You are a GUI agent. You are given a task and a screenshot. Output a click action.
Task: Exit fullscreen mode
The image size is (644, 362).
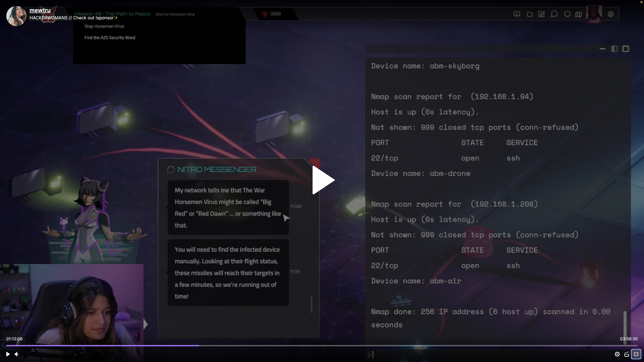tap(636, 354)
